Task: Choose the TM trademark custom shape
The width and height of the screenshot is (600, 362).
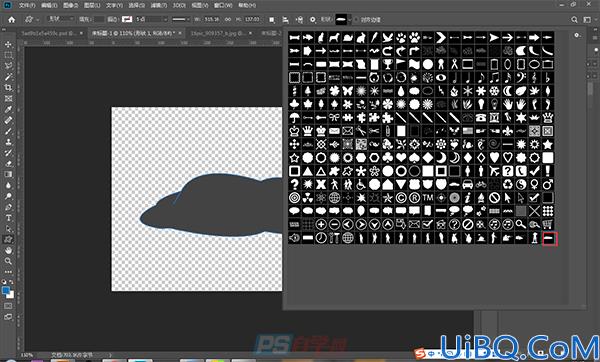Action: point(428,198)
